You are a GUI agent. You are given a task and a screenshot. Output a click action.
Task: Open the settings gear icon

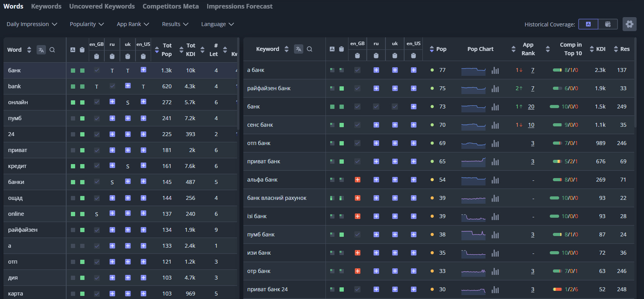[x=629, y=24]
